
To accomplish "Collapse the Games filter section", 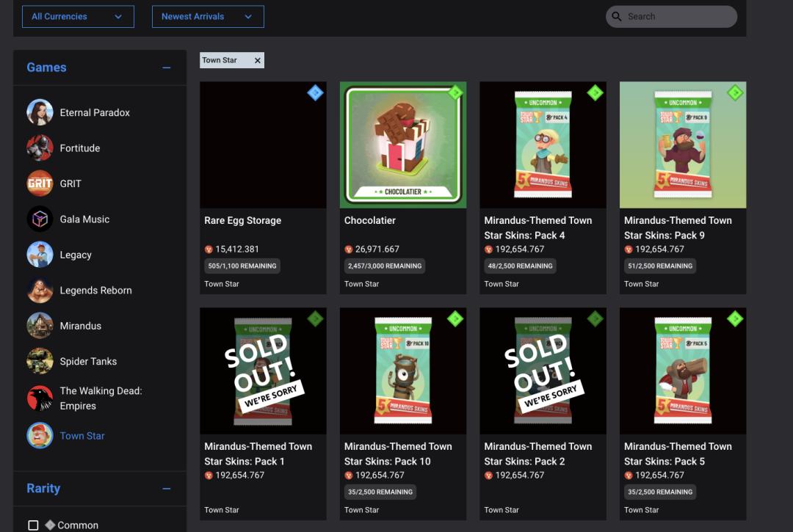I will [x=167, y=68].
